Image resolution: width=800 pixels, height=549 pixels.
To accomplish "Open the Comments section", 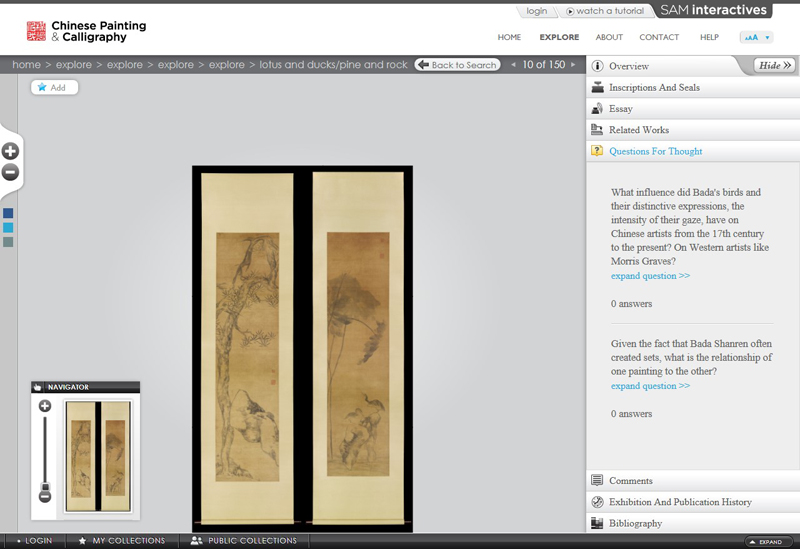I will pyautogui.click(x=693, y=480).
